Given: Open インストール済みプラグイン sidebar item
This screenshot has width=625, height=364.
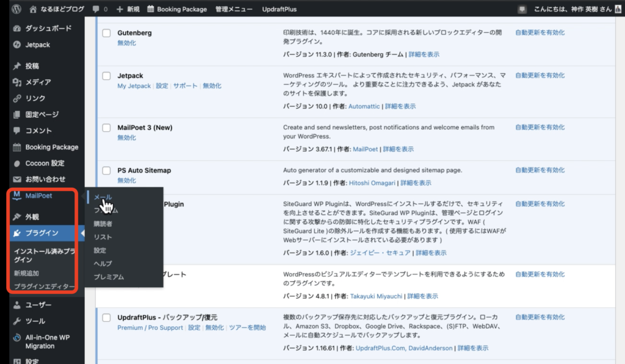Looking at the screenshot, I should click(x=44, y=255).
